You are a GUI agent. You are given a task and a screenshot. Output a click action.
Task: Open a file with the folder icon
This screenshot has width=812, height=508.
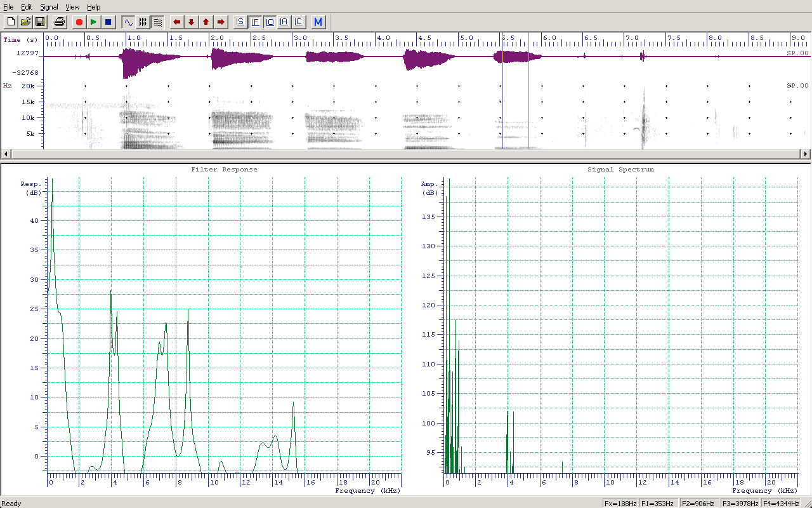pyautogui.click(x=25, y=22)
